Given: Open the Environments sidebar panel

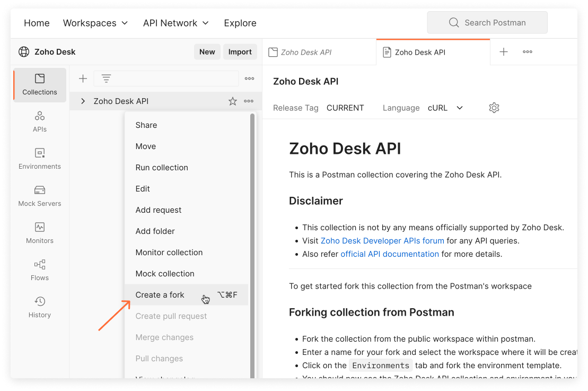Looking at the screenshot, I should click(40, 159).
